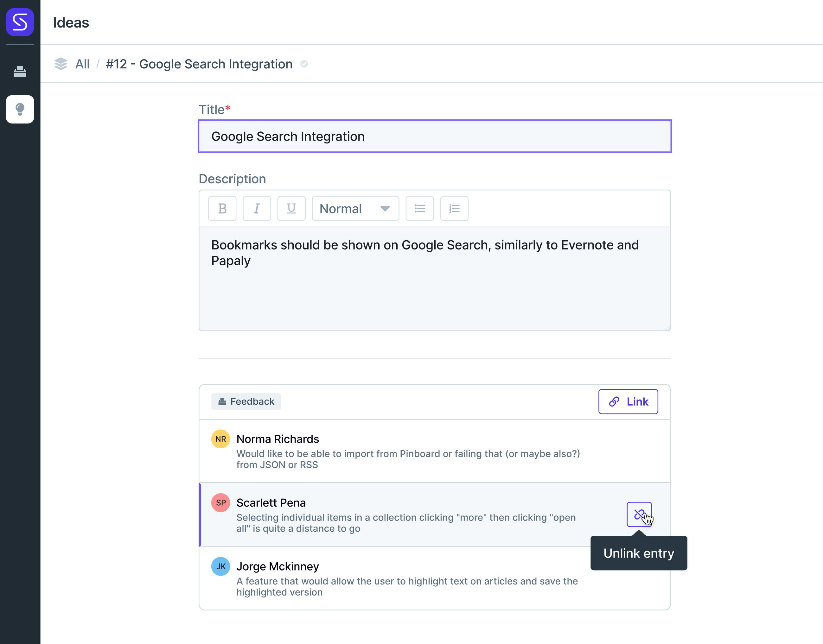The width and height of the screenshot is (823, 644).
Task: Click the dropdown arrow next to Normal
Action: click(x=385, y=209)
